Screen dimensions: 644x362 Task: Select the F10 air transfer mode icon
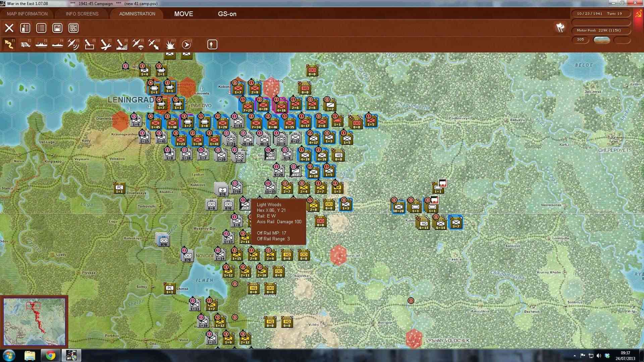154,44
